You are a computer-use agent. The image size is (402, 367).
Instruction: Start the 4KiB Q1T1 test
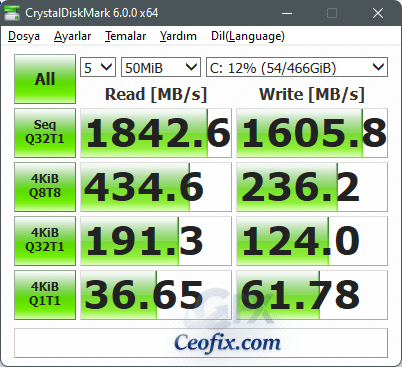click(45, 295)
